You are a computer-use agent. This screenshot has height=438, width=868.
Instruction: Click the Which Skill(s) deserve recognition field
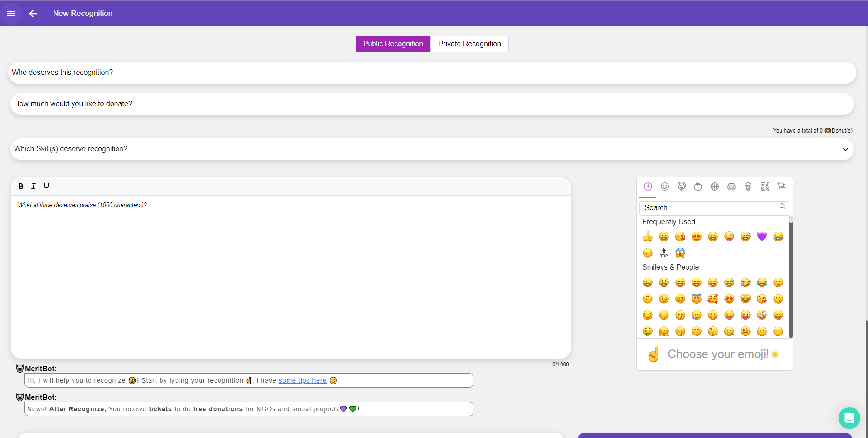432,149
